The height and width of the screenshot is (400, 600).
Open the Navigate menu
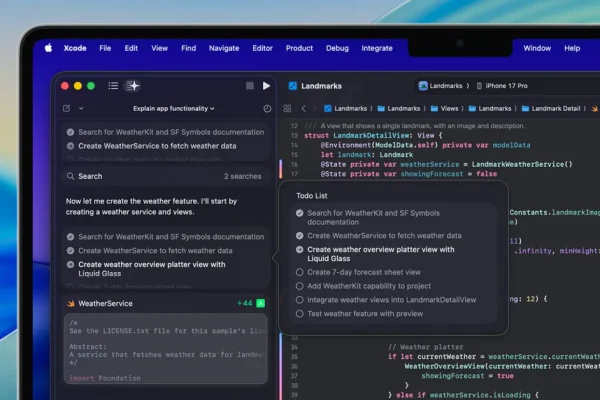[224, 48]
